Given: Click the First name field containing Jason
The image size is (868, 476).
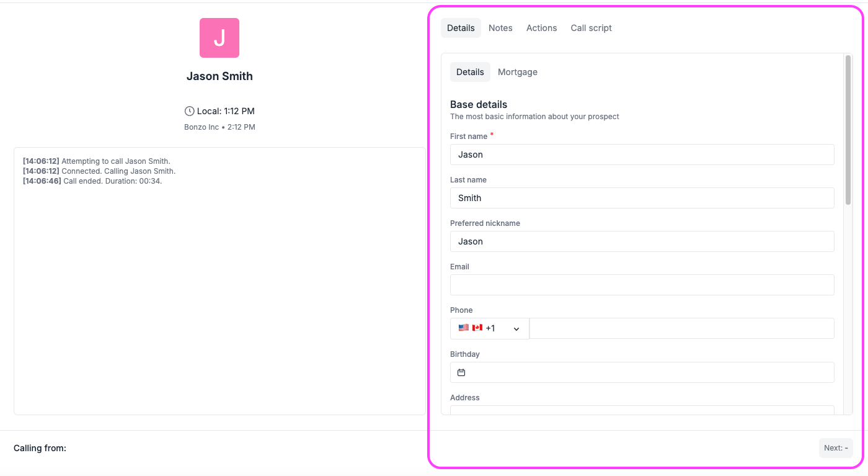Looking at the screenshot, I should [642, 155].
